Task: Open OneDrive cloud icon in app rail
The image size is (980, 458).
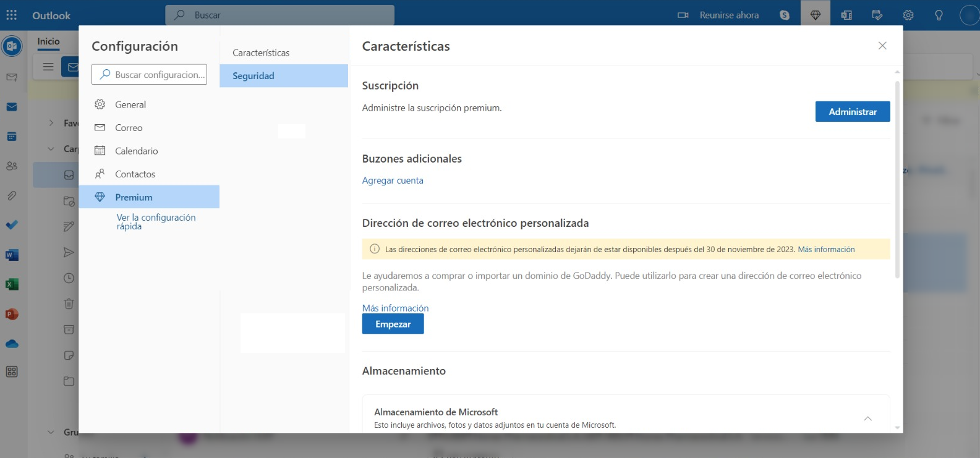Action: click(x=12, y=344)
